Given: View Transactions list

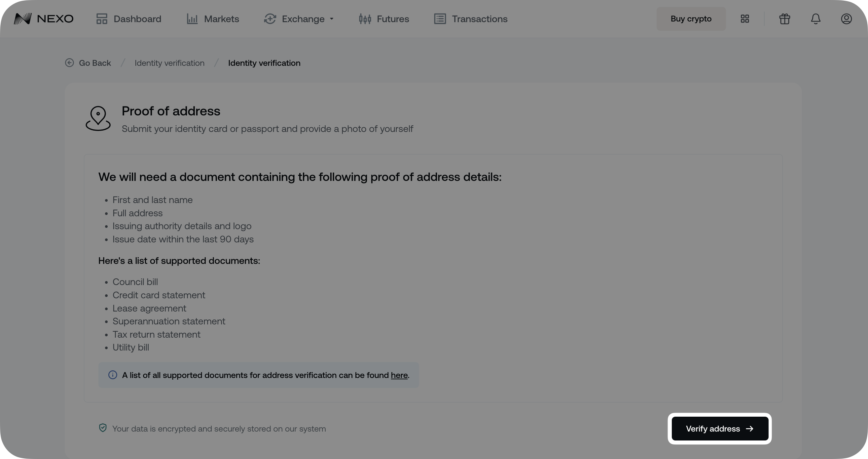Looking at the screenshot, I should click(x=471, y=19).
